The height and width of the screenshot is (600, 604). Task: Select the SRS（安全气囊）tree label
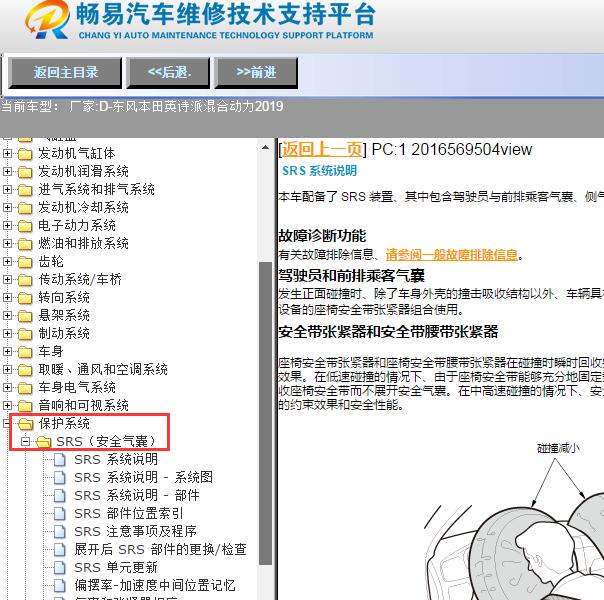106,441
